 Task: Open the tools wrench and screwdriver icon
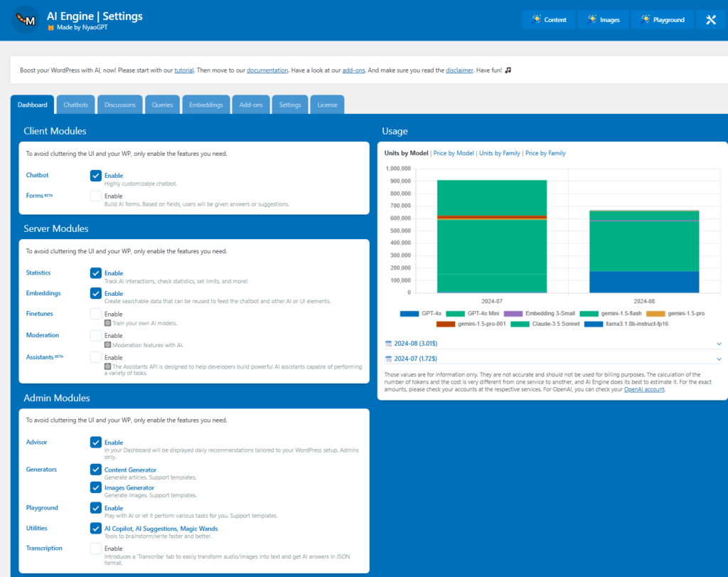click(x=710, y=20)
